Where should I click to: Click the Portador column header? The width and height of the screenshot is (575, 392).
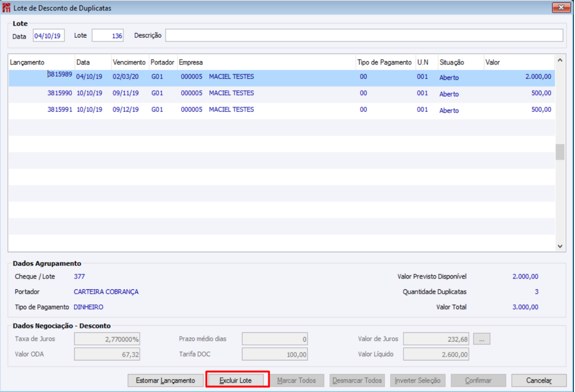coord(163,63)
